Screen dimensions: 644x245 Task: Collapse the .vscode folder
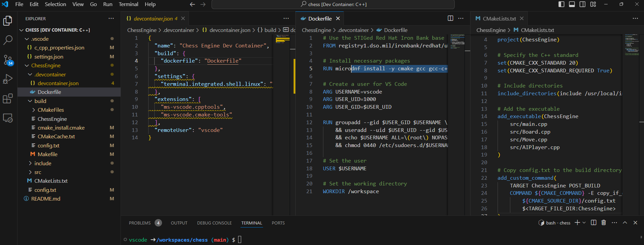click(27, 39)
